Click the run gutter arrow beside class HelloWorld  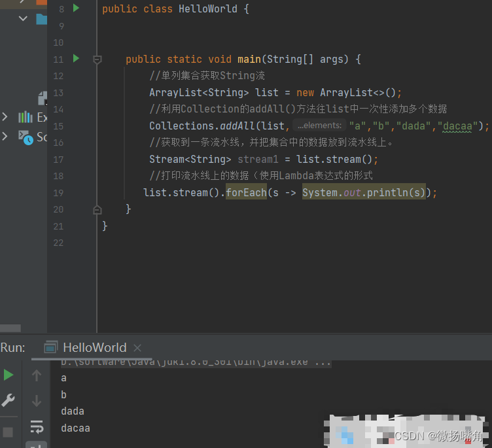pyautogui.click(x=76, y=9)
